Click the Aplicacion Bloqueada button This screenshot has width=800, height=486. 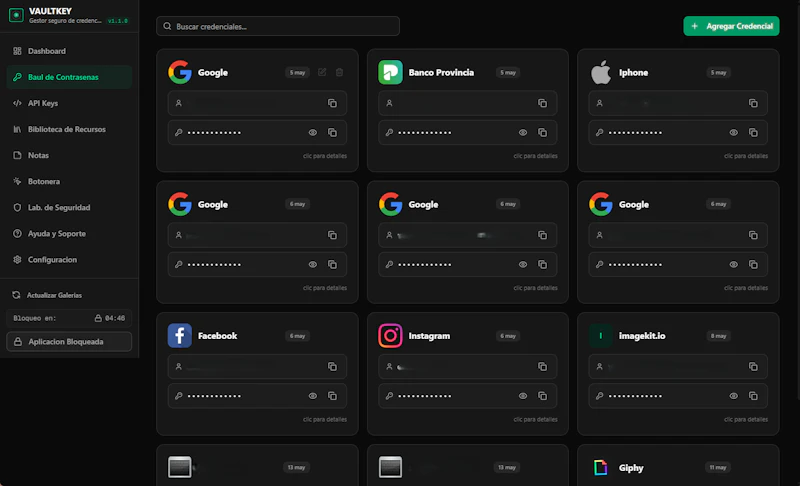coord(69,342)
